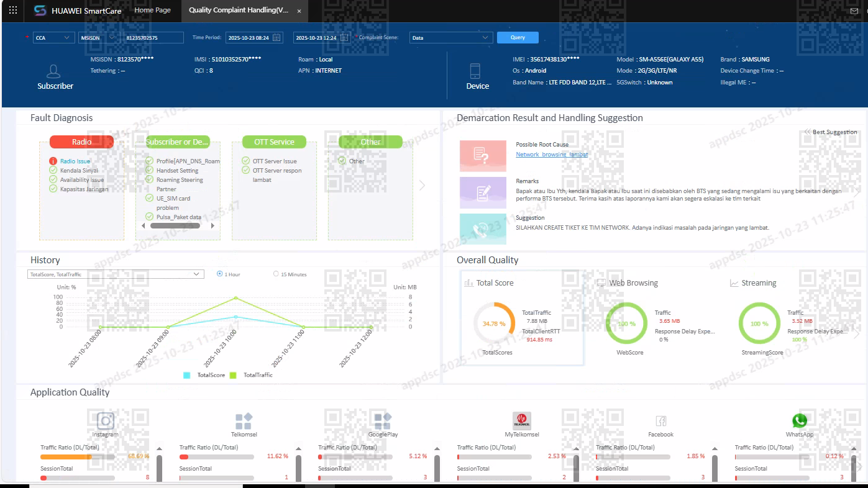Click the GooglePlay app icon

coord(383,421)
